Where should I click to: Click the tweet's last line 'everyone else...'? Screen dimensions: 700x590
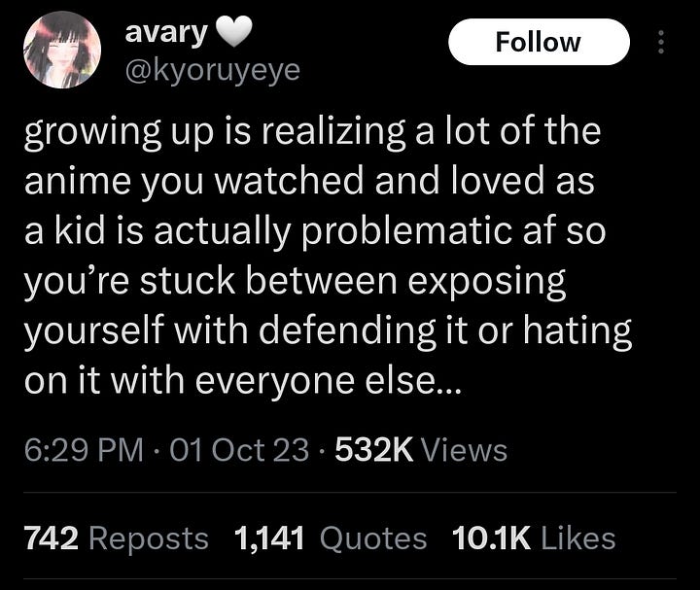[x=328, y=381]
